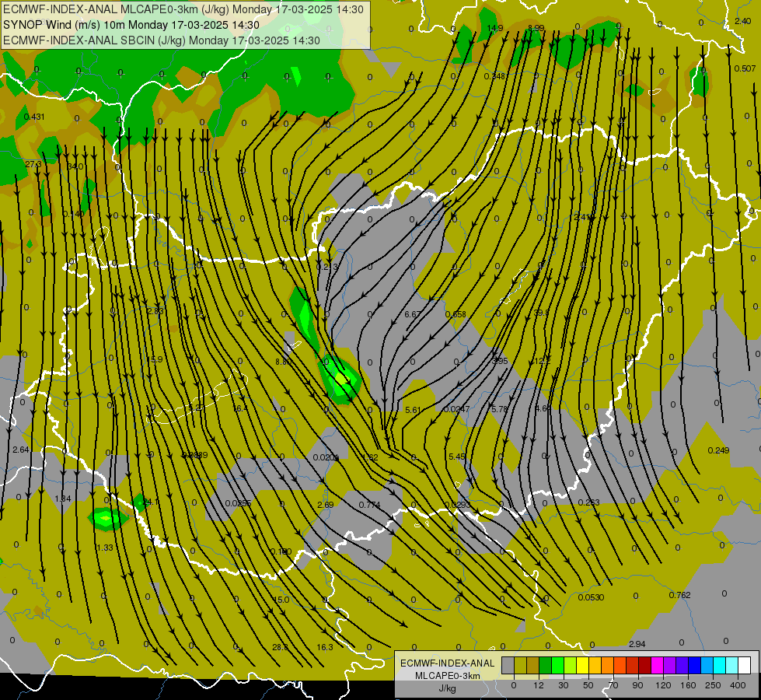
Task: Click the map value 0.348
Action: tap(494, 76)
